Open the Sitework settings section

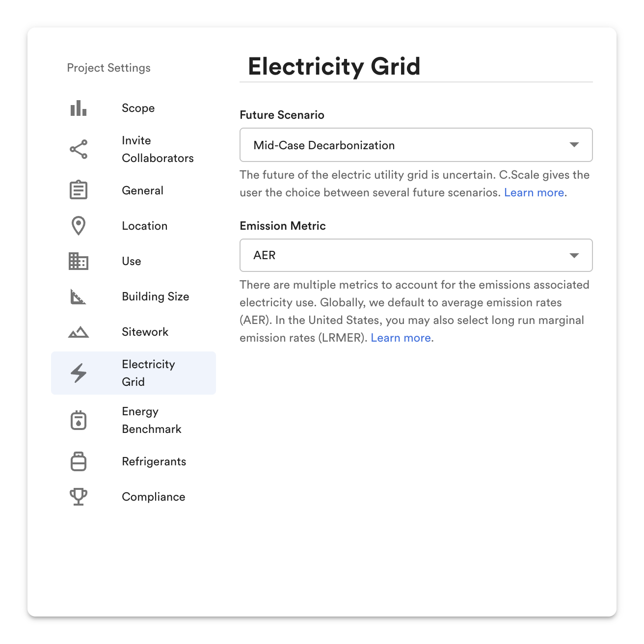[134, 332]
